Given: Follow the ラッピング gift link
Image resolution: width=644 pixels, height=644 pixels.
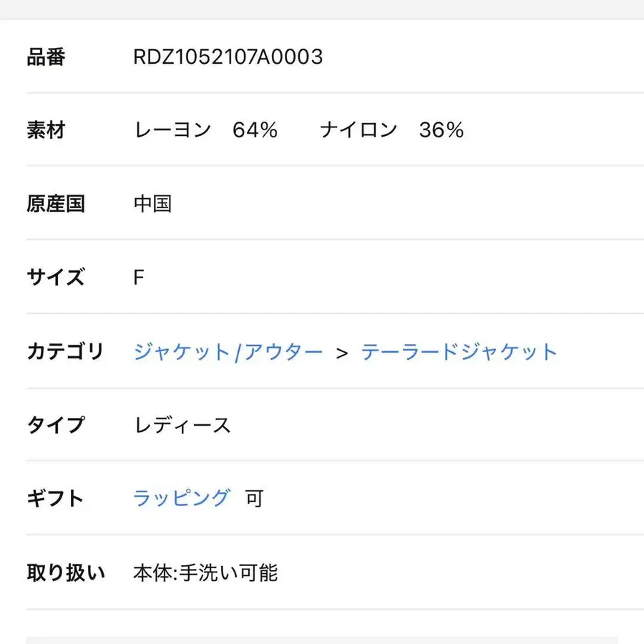Looking at the screenshot, I should click(182, 498).
